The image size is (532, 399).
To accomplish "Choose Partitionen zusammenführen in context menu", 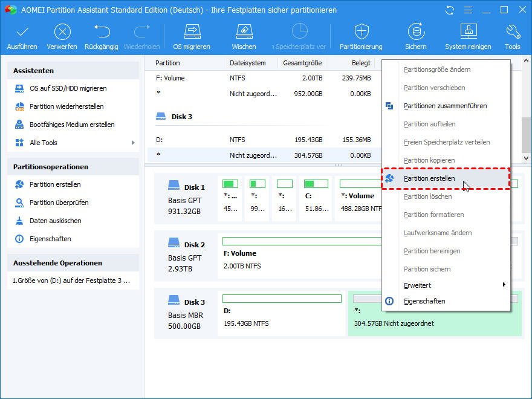I will point(446,106).
